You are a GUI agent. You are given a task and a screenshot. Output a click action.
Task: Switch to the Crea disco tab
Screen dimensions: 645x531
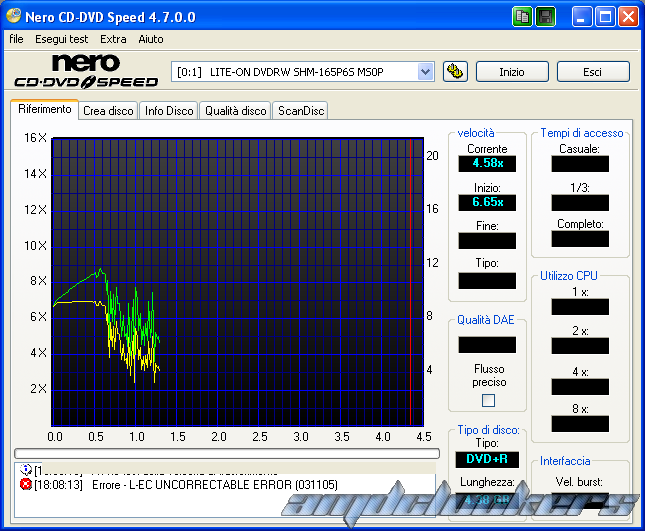click(108, 111)
